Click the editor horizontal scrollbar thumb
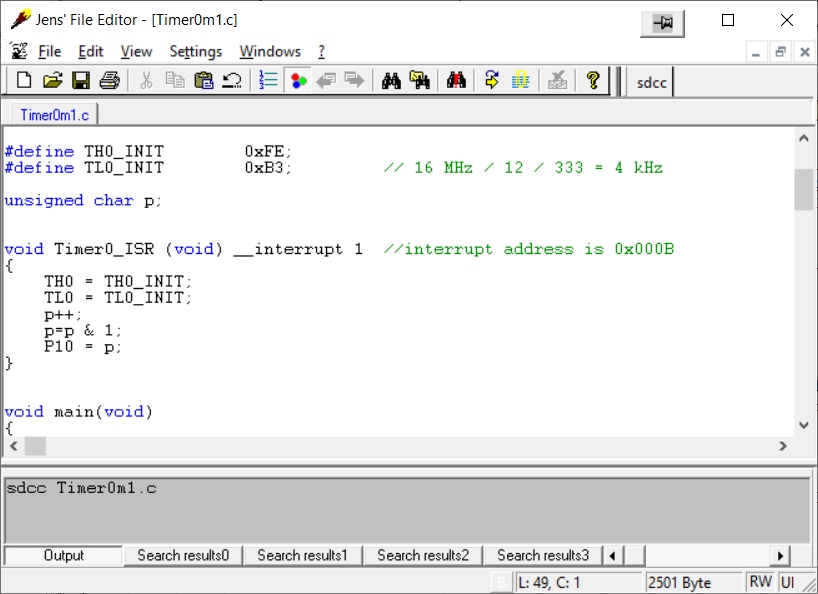 click(x=35, y=446)
